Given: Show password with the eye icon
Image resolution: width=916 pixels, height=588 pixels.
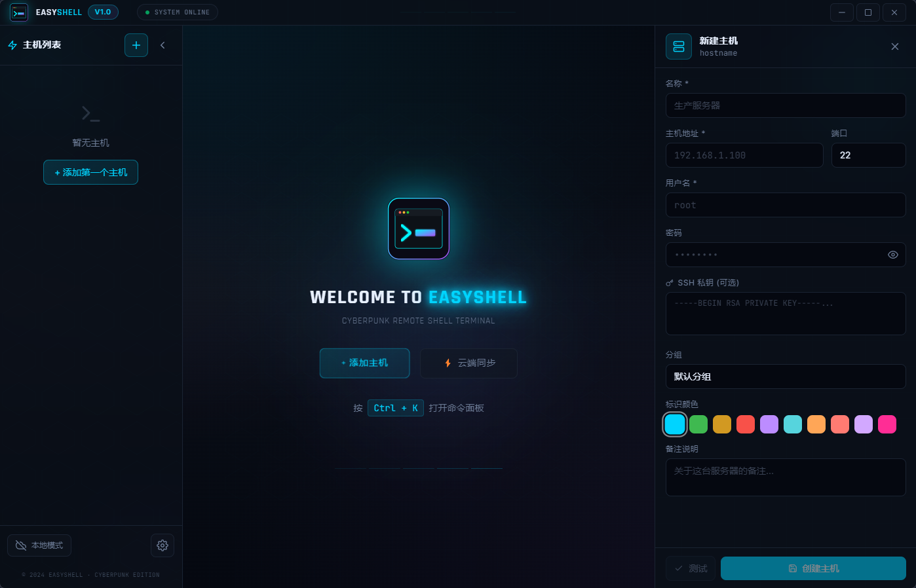Looking at the screenshot, I should coord(892,255).
